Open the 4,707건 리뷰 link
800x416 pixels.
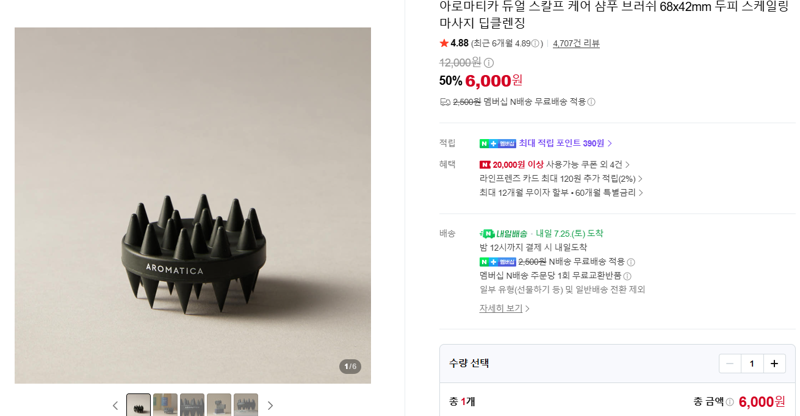576,43
